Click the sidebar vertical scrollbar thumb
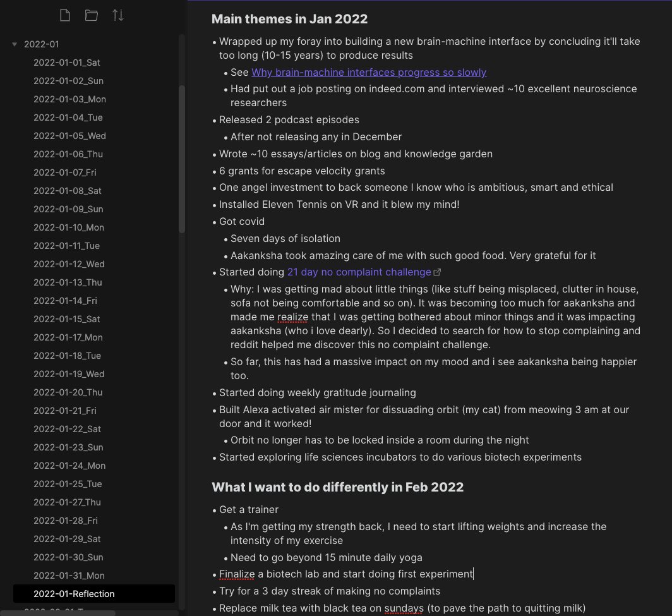Screen dimensions: 672x616 [x=182, y=159]
